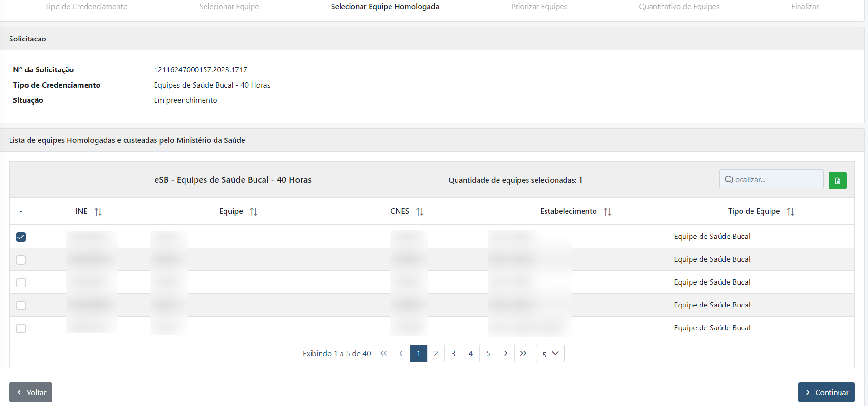Go to the first page of results

click(384, 353)
